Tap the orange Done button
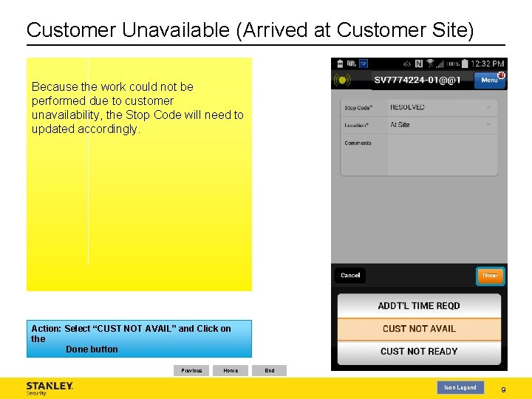 [490, 276]
